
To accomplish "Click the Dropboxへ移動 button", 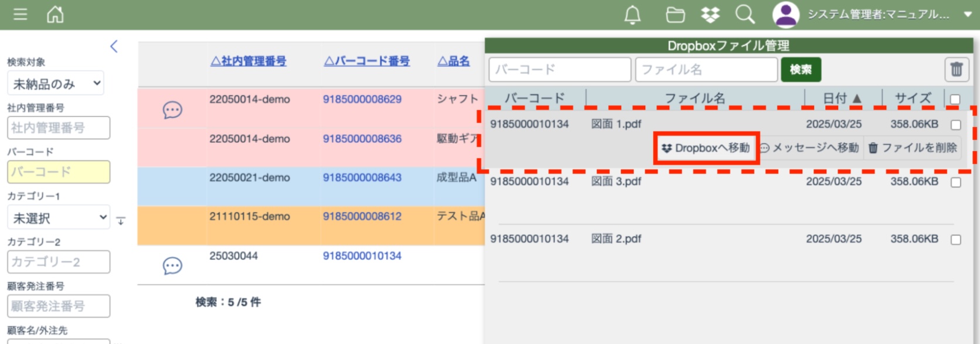I will click(707, 148).
